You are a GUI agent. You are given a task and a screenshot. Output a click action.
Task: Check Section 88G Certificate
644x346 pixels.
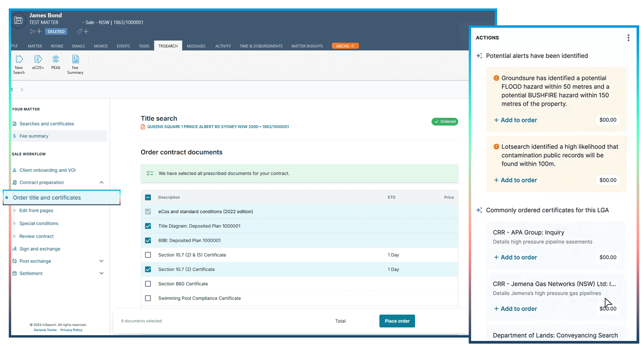(x=148, y=284)
